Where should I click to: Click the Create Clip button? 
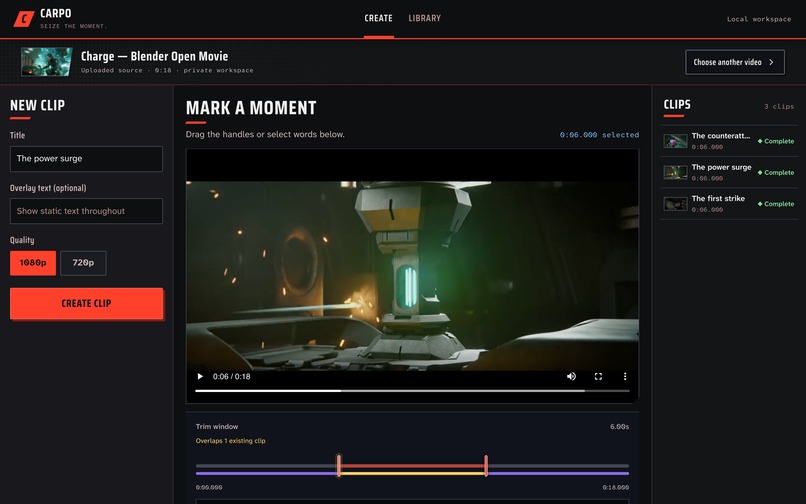click(x=86, y=303)
